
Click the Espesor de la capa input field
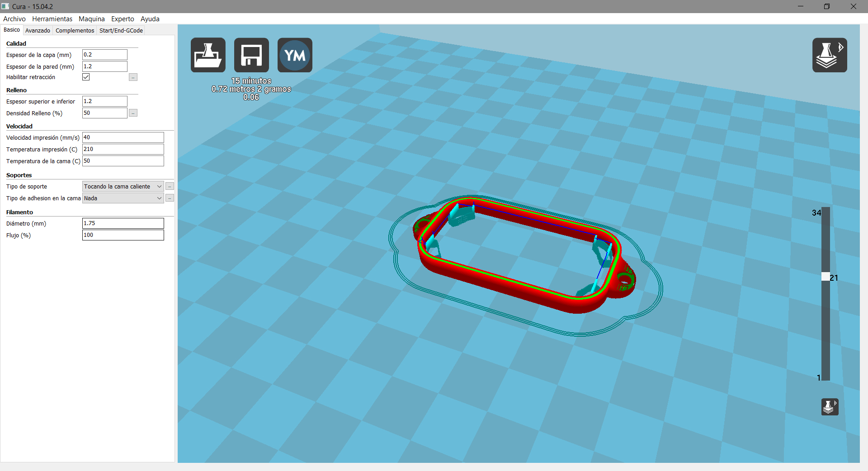tap(105, 55)
